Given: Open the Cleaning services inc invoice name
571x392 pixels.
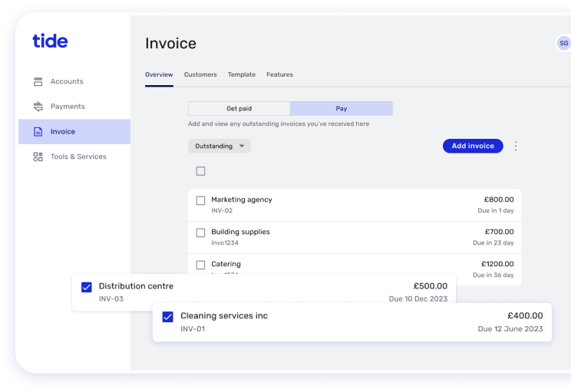Looking at the screenshot, I should tap(224, 315).
